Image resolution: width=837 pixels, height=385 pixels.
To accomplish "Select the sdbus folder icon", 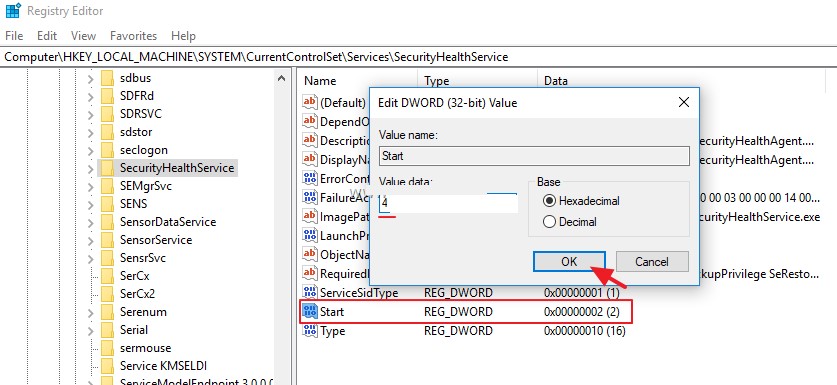I will click(x=107, y=78).
